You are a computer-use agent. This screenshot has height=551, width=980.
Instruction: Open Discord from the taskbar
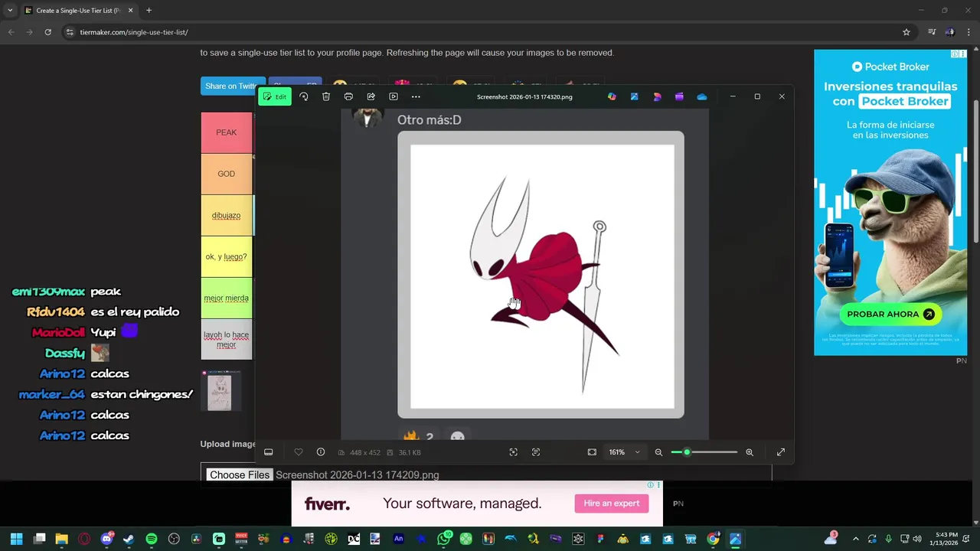[x=106, y=540]
